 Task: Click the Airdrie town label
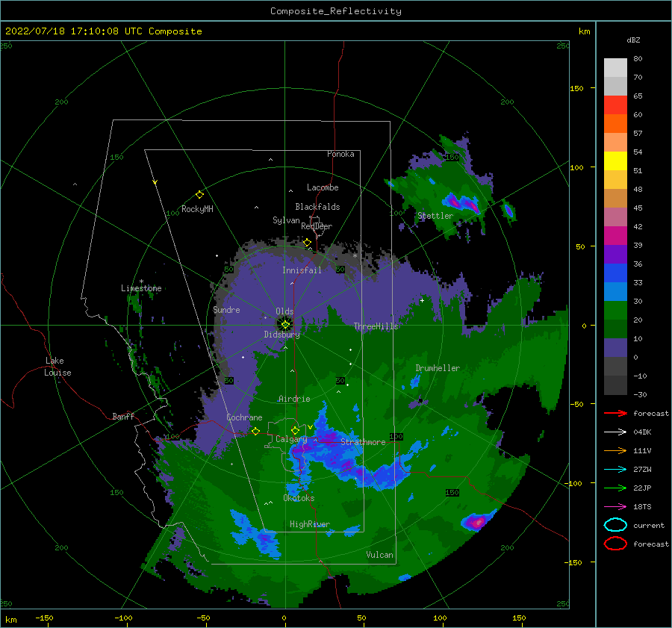tap(294, 399)
